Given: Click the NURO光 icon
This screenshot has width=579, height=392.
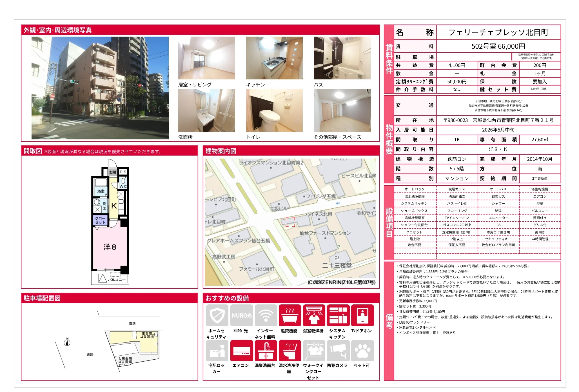Looking at the screenshot, I should 242,315.
